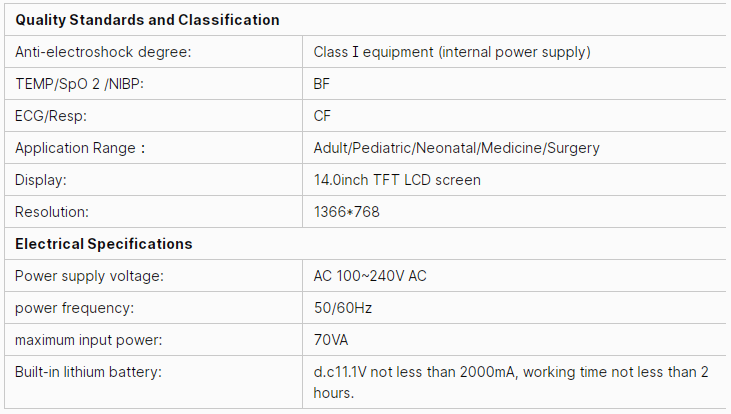Click the power frequency label
This screenshot has width=731, height=414.
point(74,308)
